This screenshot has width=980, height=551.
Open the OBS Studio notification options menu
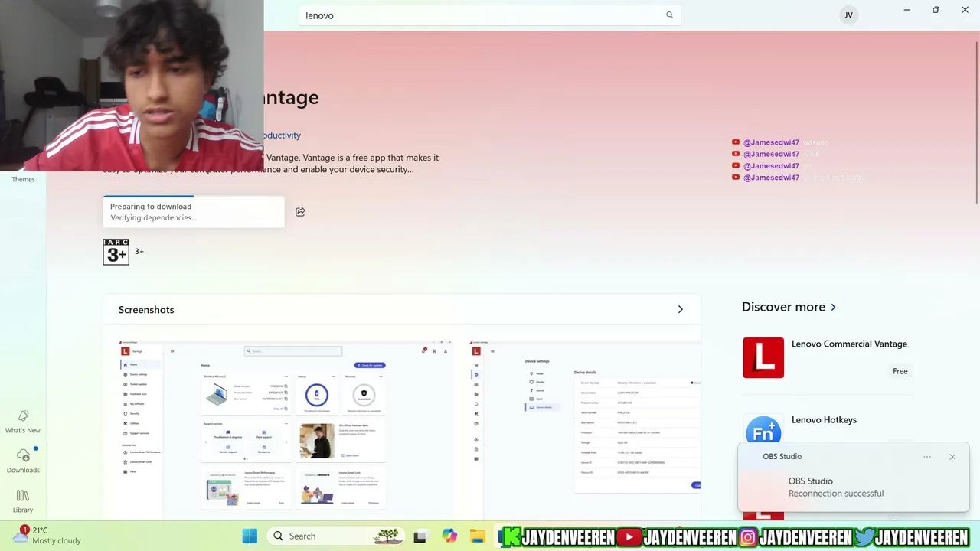coord(927,457)
